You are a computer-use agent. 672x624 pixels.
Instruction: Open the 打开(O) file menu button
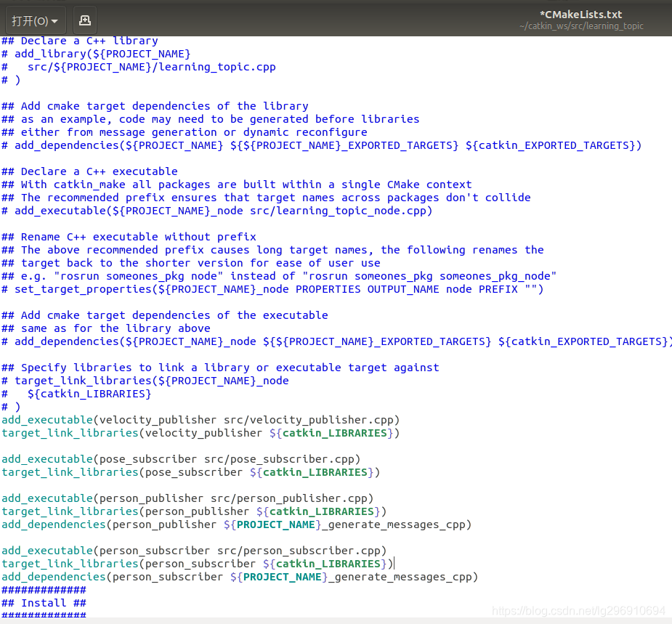pos(35,20)
